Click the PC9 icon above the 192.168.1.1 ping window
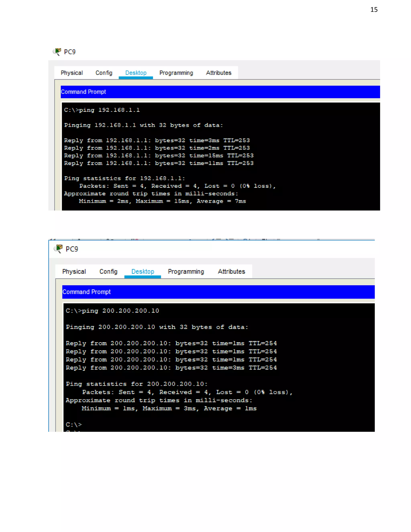Viewport: 411px width, 532px height. pos(57,52)
